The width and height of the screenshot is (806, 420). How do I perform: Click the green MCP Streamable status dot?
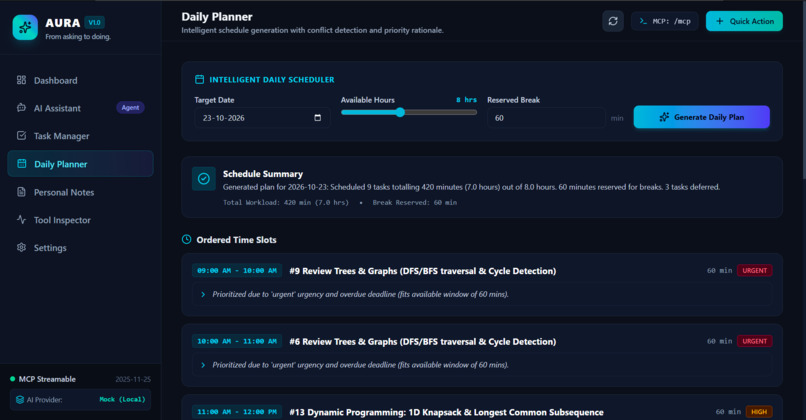click(12, 379)
